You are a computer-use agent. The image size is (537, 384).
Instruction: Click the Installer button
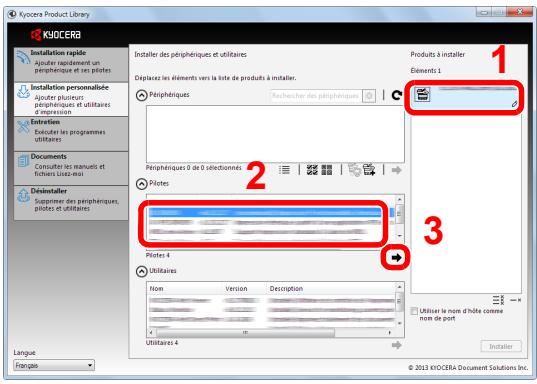coord(501,347)
